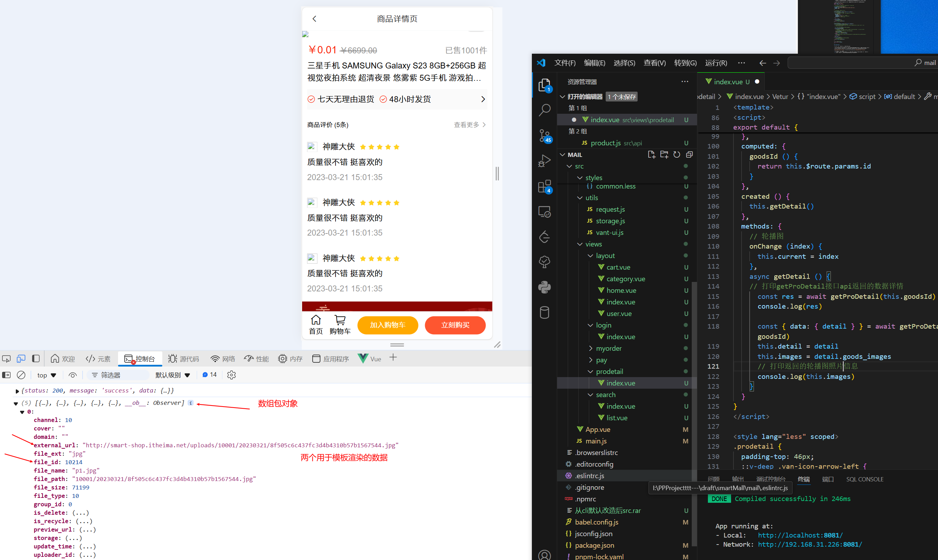
Task: Expand pay folder in tree
Action: click(x=590, y=360)
